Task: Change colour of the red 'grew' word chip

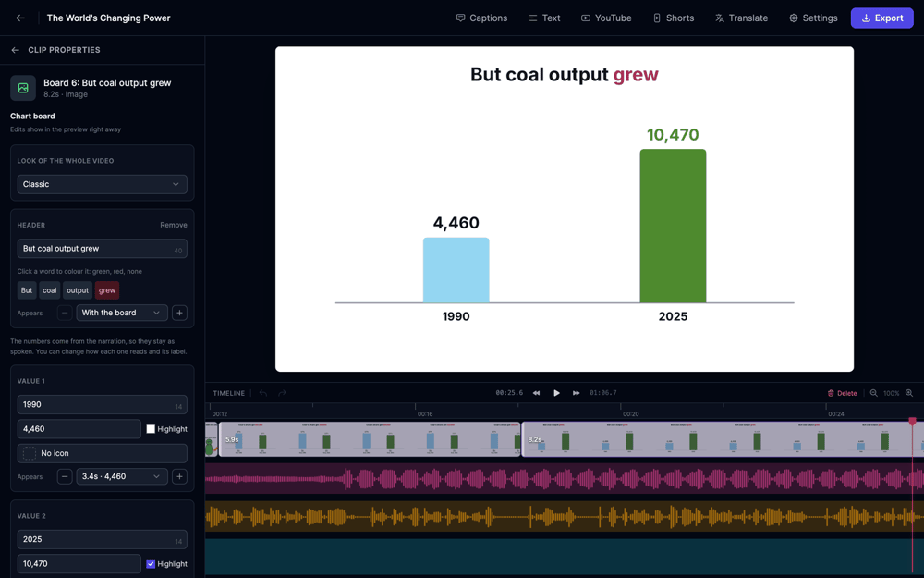Action: (107, 290)
